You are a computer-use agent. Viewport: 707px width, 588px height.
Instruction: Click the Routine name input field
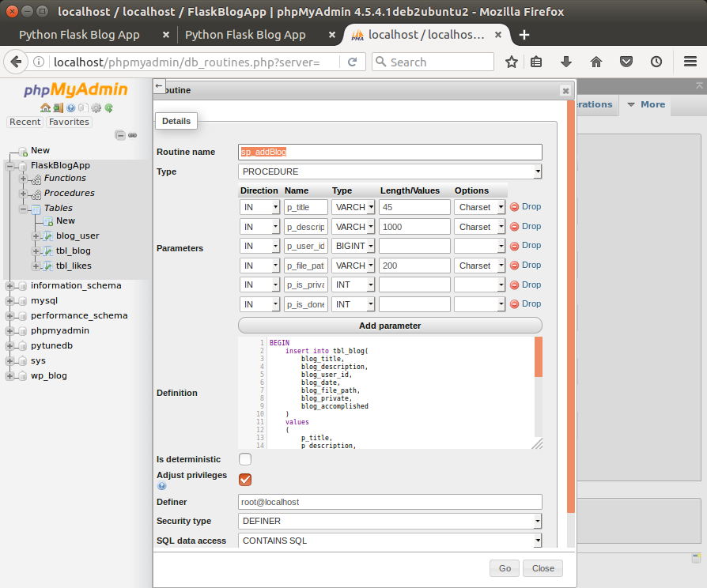[x=390, y=152]
